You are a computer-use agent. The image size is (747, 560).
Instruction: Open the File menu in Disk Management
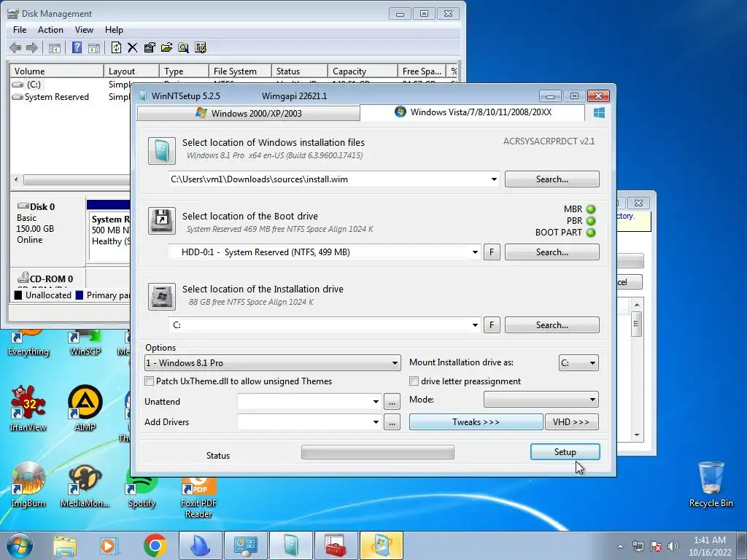click(20, 30)
